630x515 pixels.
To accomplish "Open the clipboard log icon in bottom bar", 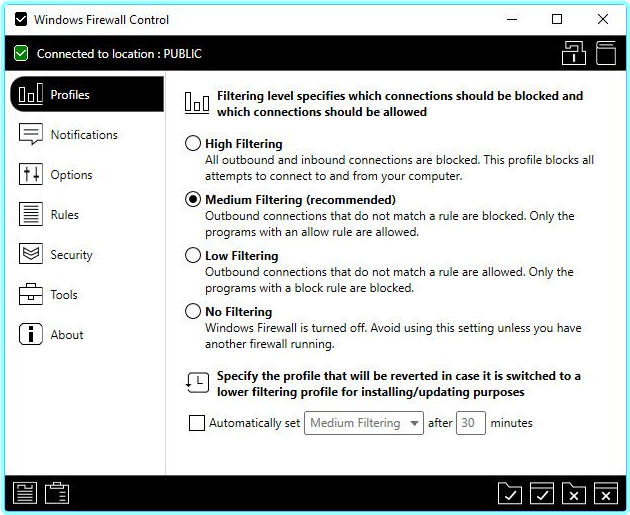I will tap(57, 492).
